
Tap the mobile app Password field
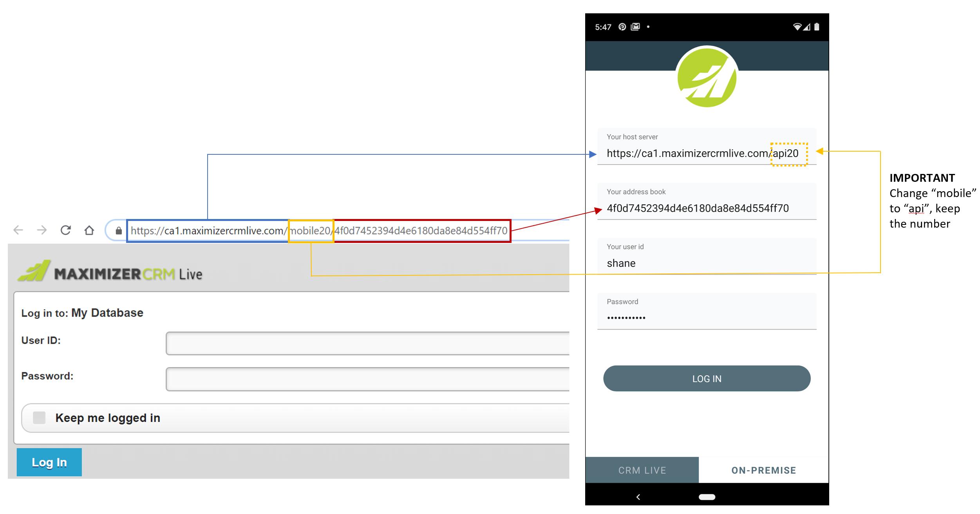click(707, 311)
